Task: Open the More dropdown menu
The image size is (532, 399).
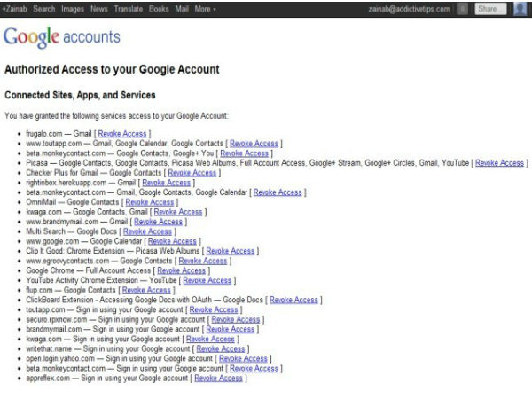Action: click(205, 9)
